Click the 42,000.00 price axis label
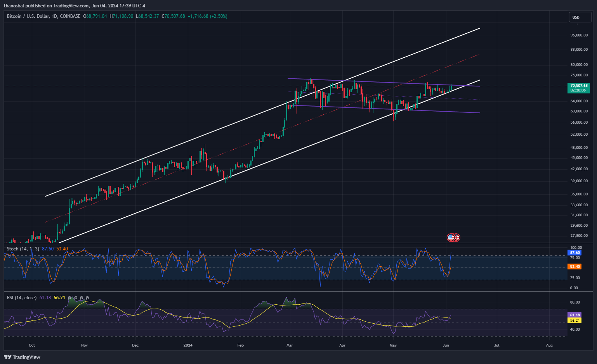Viewport: 597px width, 364px height. point(579,169)
